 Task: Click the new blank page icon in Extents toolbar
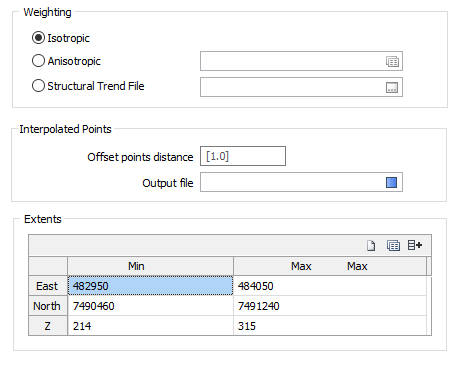371,246
